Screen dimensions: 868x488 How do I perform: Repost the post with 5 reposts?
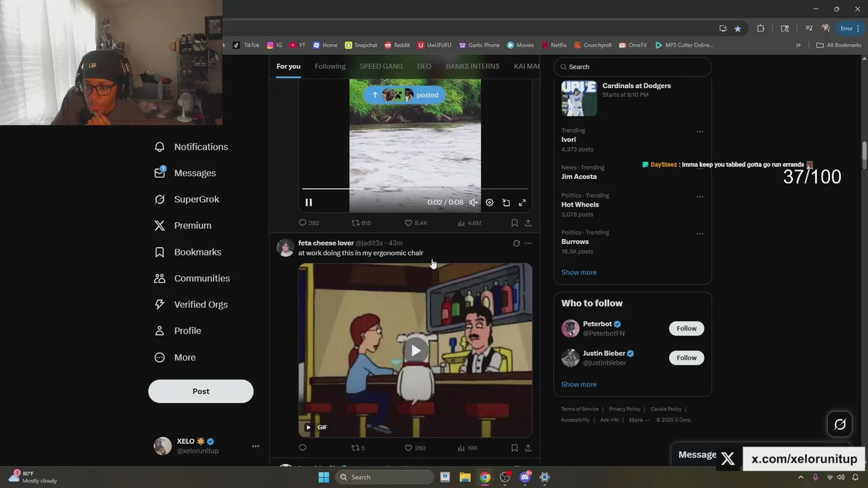[x=358, y=447]
